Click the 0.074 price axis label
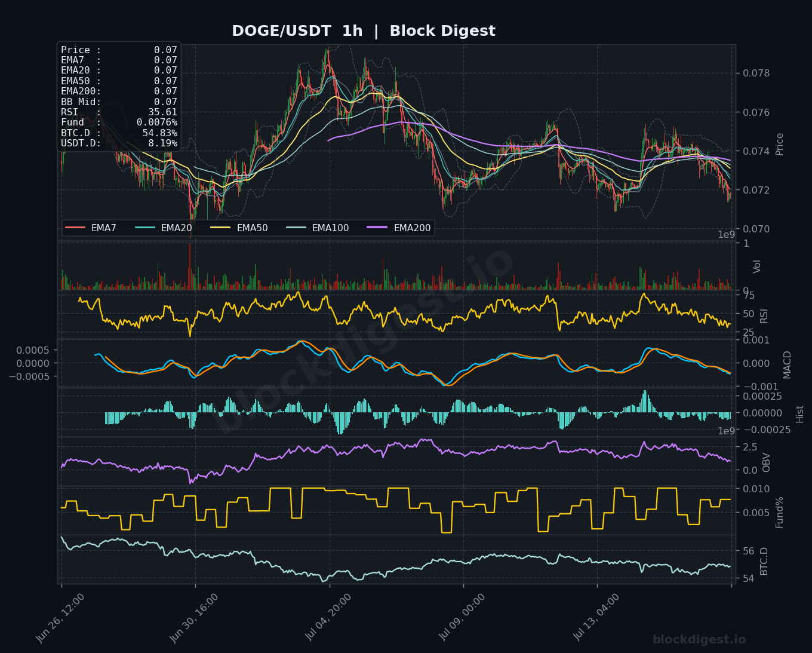Image resolution: width=812 pixels, height=653 pixels. coord(756,151)
